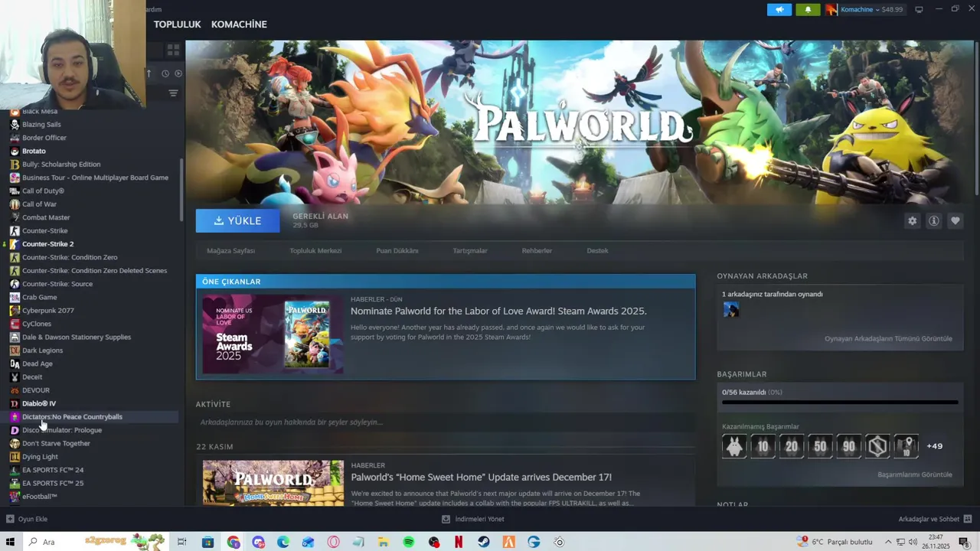Open the TOPLULUK menu
The image size is (980, 551).
178,24
